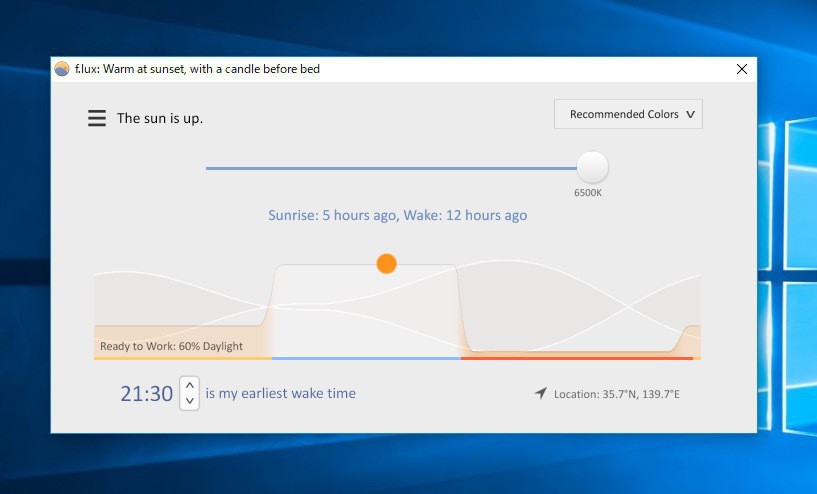Click the blue daytime segment of timeline bar
Screen dimensions: 817x494
point(366,359)
